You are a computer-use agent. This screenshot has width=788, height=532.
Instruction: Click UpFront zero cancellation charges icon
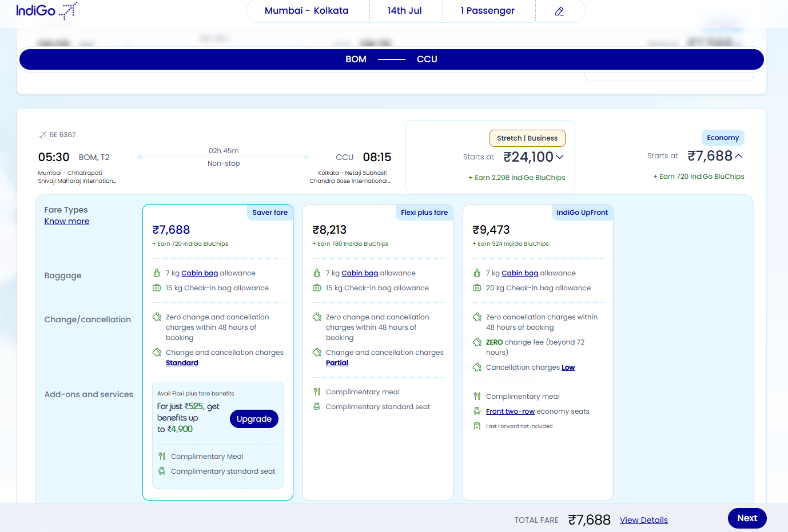(x=477, y=317)
